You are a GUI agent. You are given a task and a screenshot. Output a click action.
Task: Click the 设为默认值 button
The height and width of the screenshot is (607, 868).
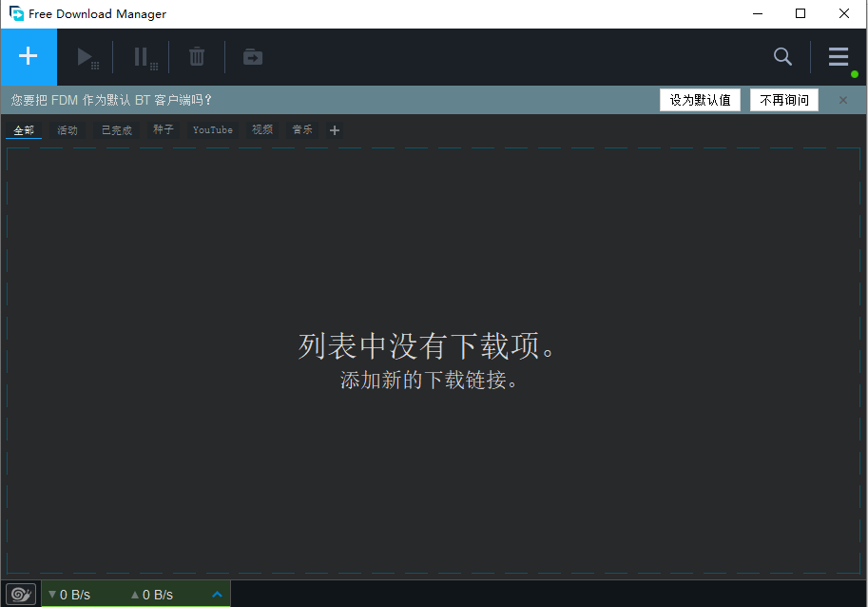(700, 99)
